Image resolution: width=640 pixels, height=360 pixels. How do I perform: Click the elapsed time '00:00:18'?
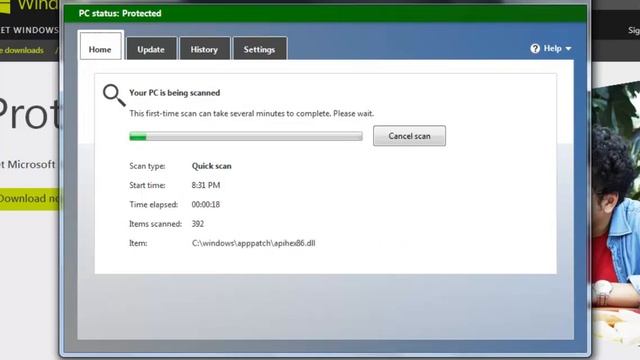pos(206,204)
